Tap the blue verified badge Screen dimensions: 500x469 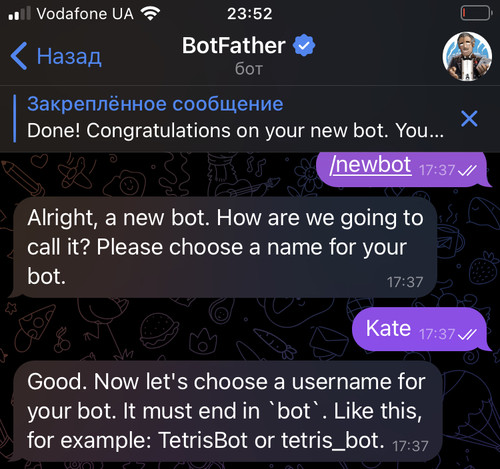click(x=304, y=45)
